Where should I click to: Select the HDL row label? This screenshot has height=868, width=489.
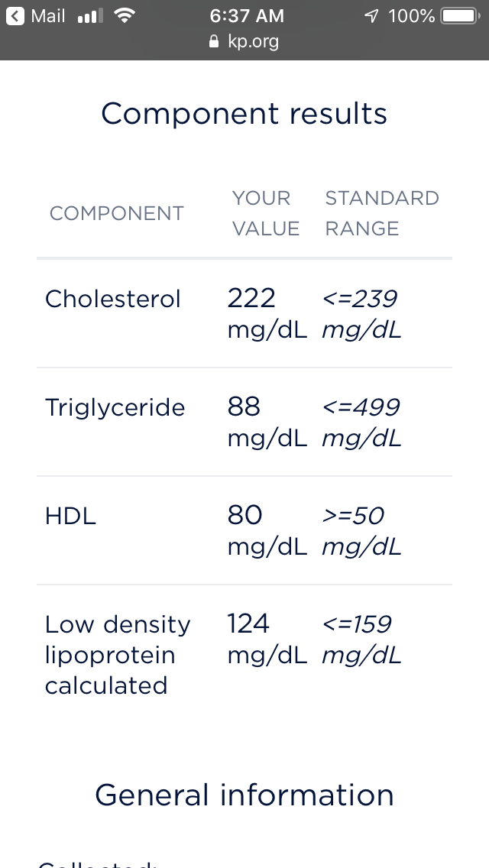pos(70,516)
